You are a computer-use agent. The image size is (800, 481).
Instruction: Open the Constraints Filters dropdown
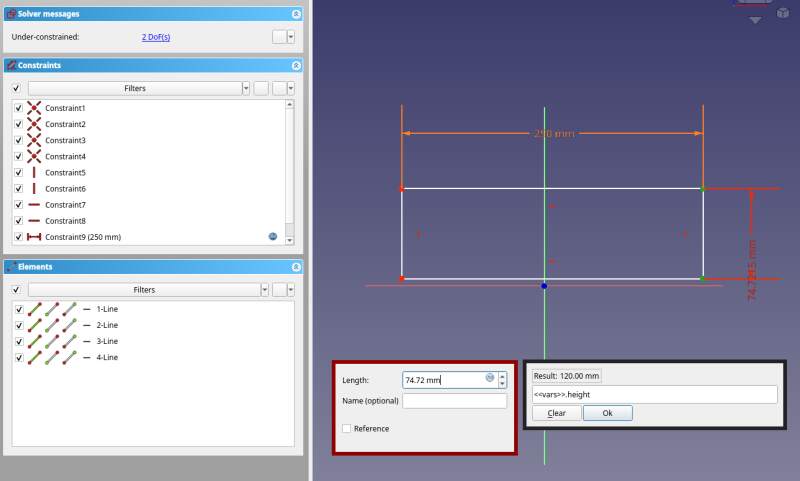tap(245, 88)
